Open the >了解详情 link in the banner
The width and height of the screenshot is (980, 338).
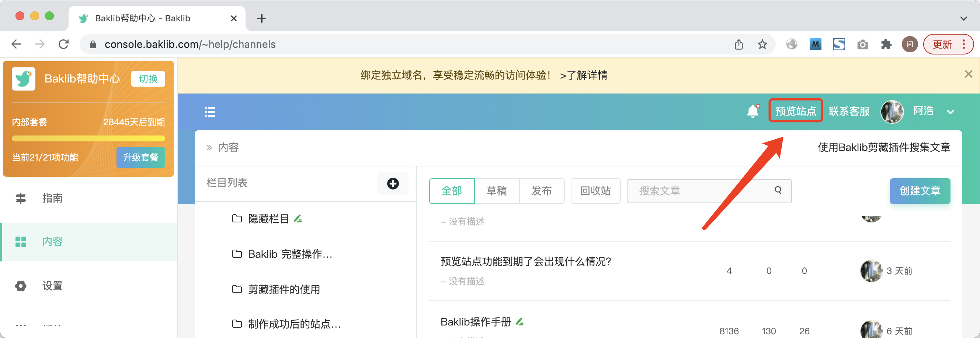(583, 75)
